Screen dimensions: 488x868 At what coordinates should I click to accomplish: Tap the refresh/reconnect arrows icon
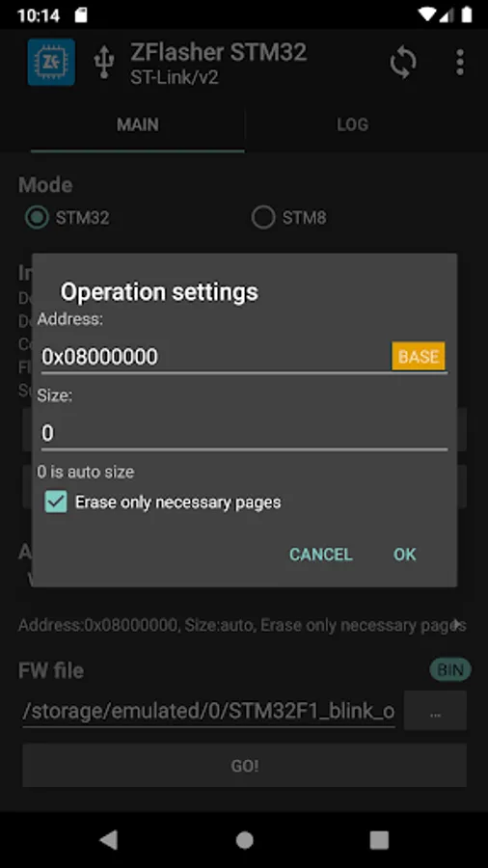coord(403,62)
